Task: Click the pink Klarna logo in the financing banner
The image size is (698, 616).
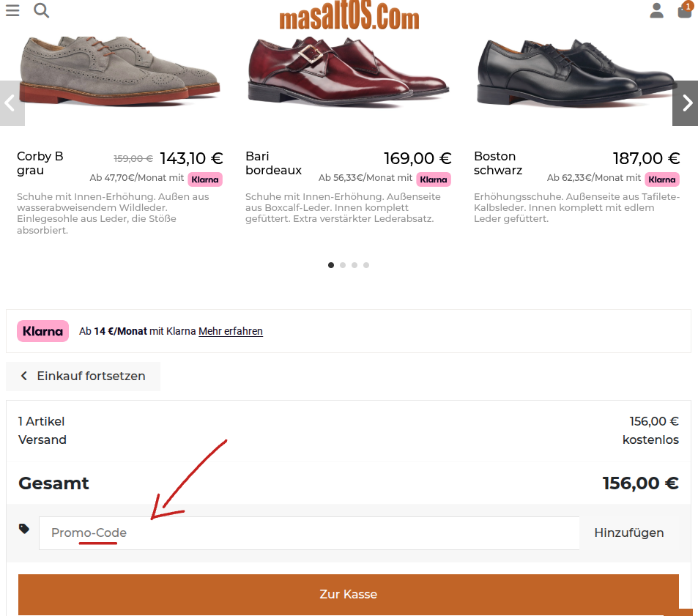Action: (42, 330)
